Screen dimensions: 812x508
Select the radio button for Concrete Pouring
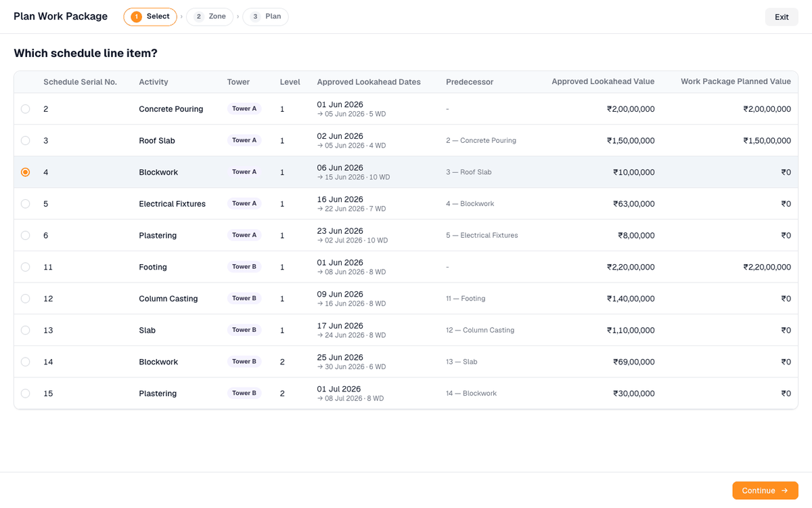tap(25, 109)
